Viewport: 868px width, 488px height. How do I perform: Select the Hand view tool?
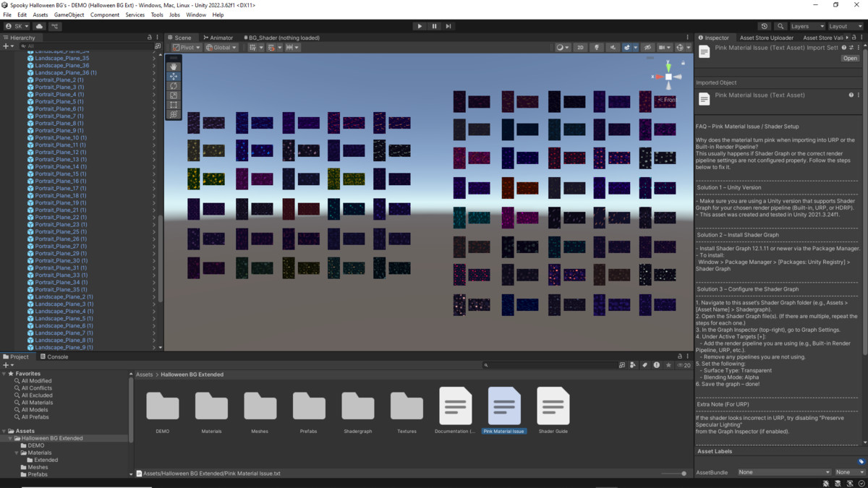click(x=174, y=67)
